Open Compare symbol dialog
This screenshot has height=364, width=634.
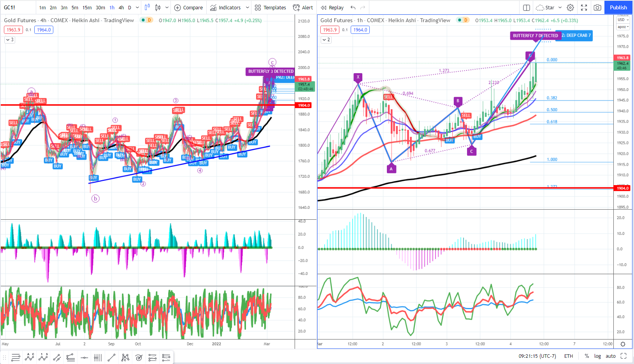[188, 7]
